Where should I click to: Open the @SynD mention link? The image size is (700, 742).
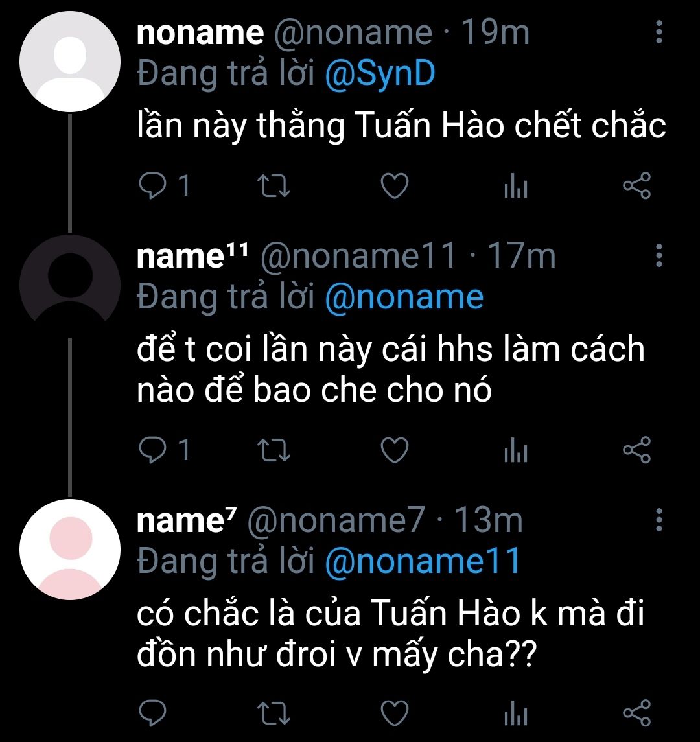coord(379,73)
